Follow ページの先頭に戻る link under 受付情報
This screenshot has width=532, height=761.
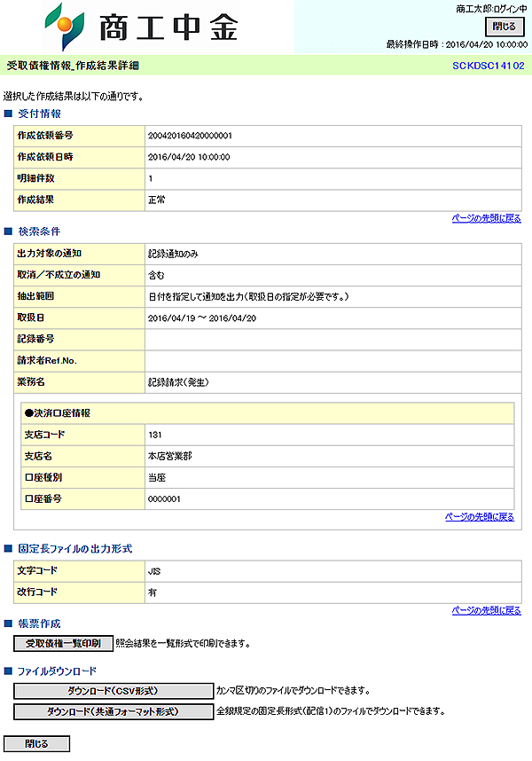pyautogui.click(x=487, y=218)
